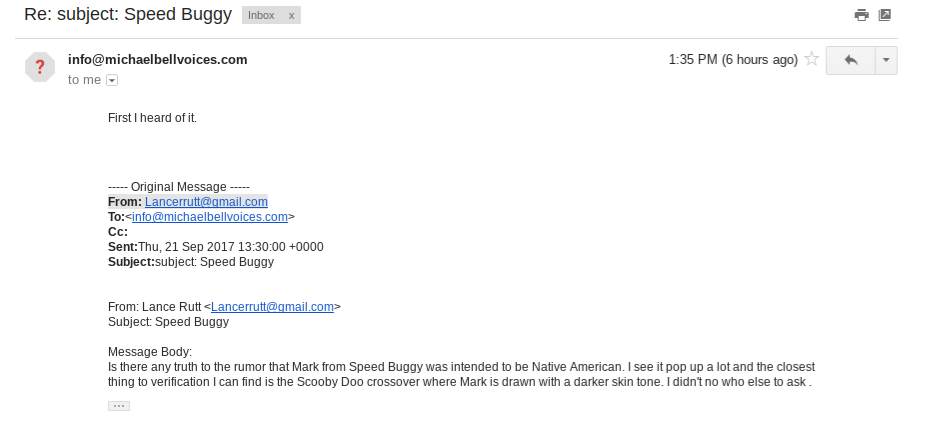This screenshot has width=950, height=433.
Task: Click the reply text "First I heard of it."
Action: coord(153,118)
